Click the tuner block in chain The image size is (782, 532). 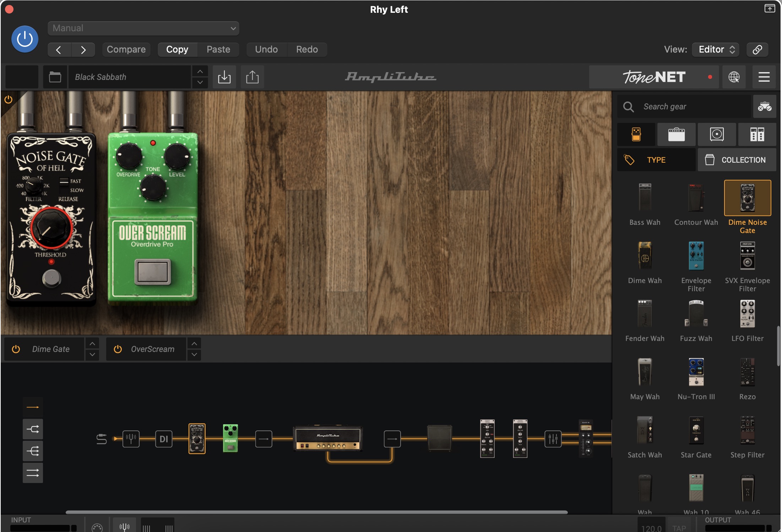pos(131,439)
